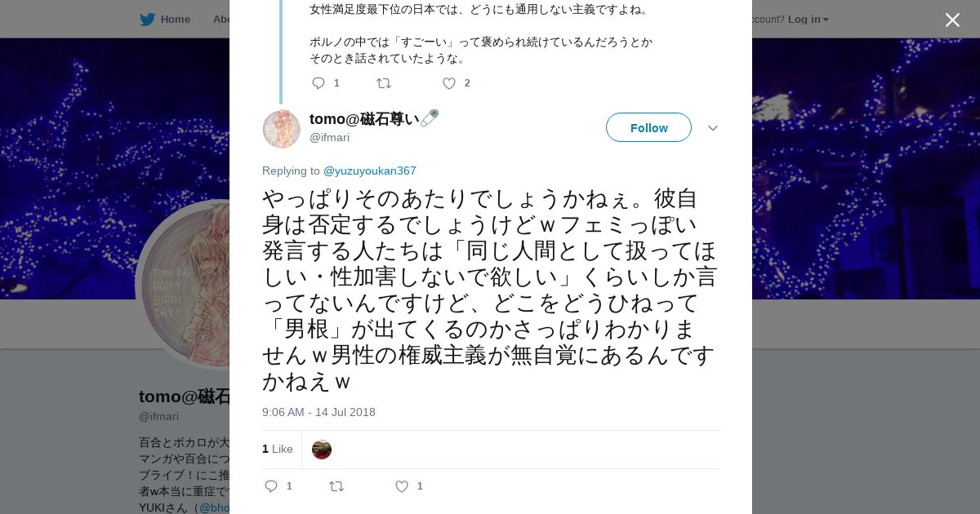View the 1 Like list
Screen dimensions: 980x514
coord(277,449)
